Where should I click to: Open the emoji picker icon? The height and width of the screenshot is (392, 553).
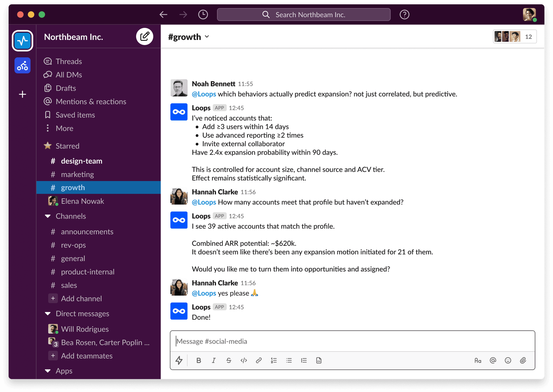pos(508,360)
